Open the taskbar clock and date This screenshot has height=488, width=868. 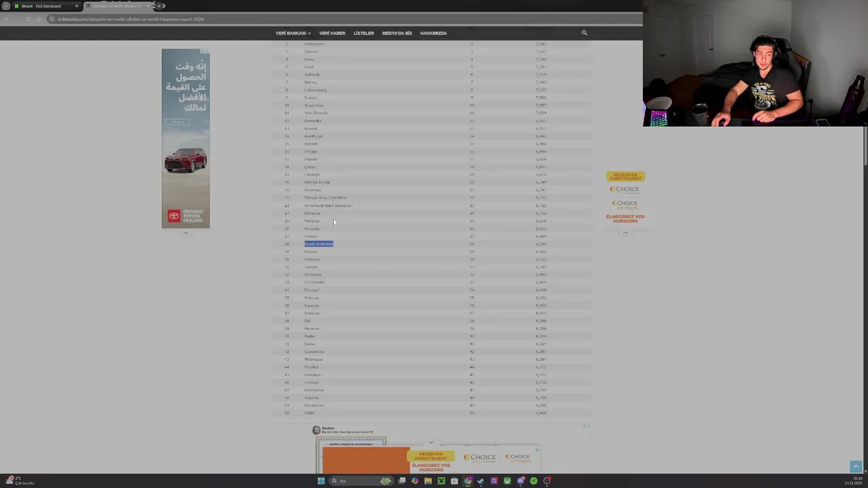click(x=853, y=481)
